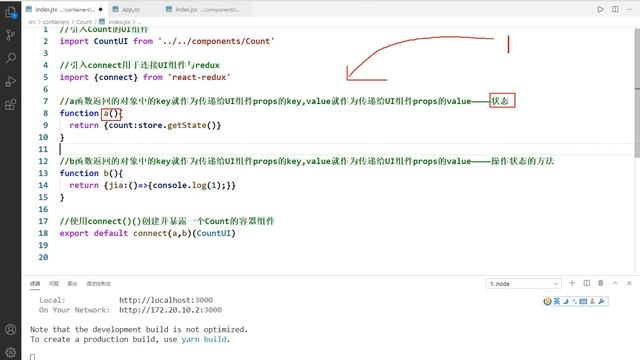Click the 'yarn build' text in terminal
640x360 pixels.
[204, 339]
